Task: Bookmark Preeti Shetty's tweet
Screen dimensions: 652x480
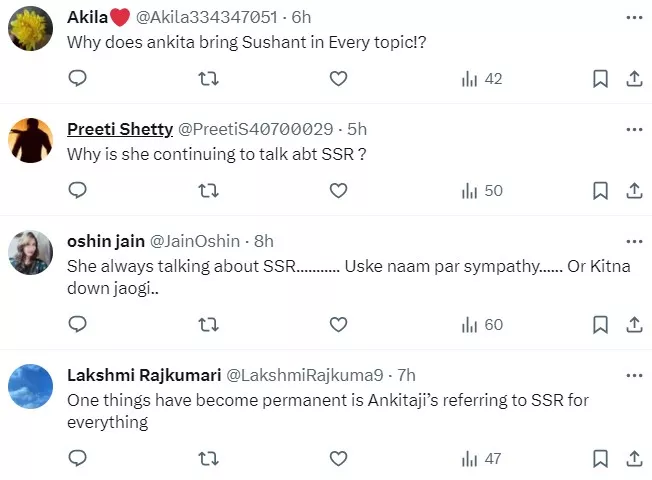Action: (x=599, y=190)
